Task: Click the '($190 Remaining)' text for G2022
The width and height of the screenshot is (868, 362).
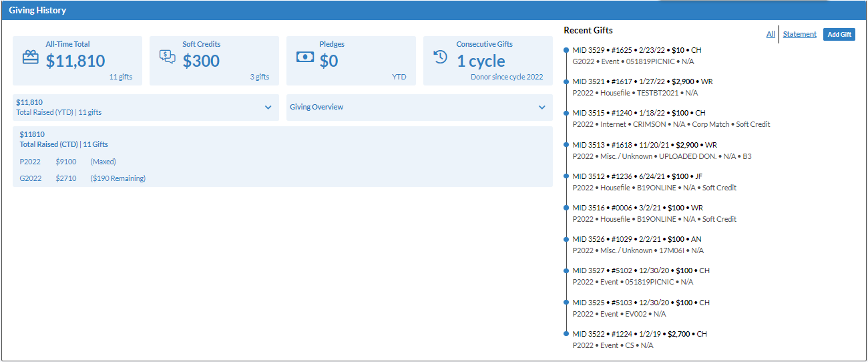Action: (118, 178)
